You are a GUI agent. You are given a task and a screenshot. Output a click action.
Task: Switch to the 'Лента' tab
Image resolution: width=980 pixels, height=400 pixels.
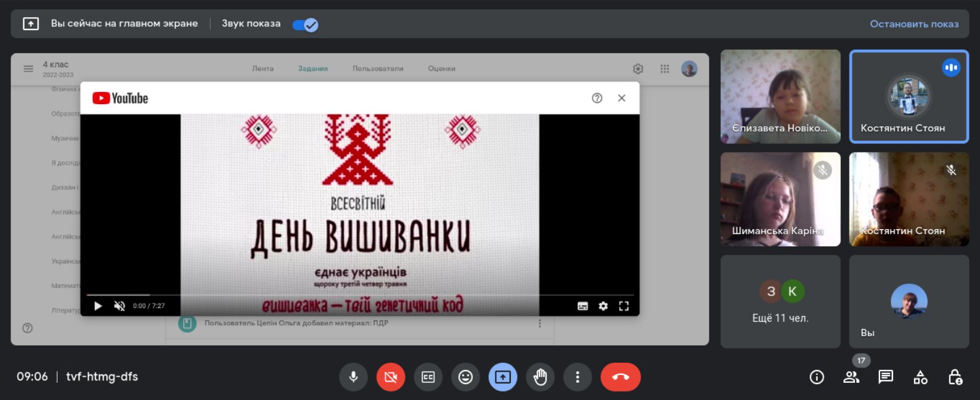coord(263,69)
